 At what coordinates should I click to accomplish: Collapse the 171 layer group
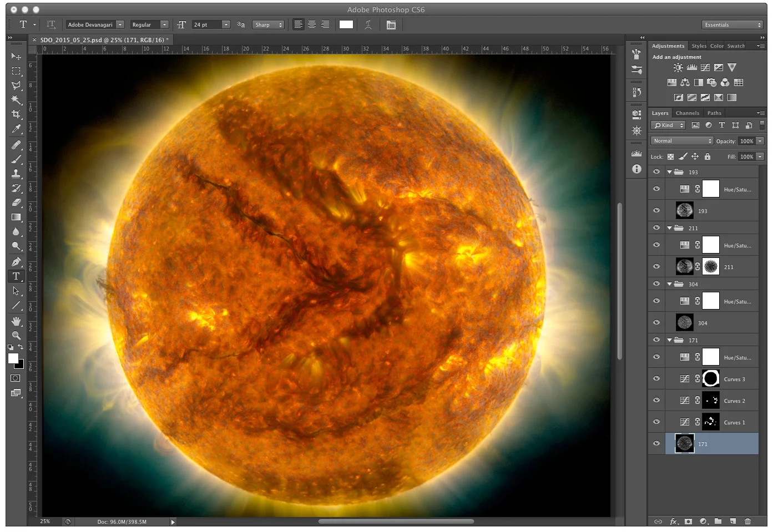tap(669, 340)
